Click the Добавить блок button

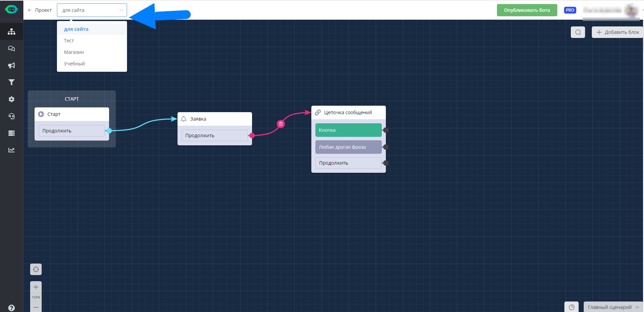[617, 32]
